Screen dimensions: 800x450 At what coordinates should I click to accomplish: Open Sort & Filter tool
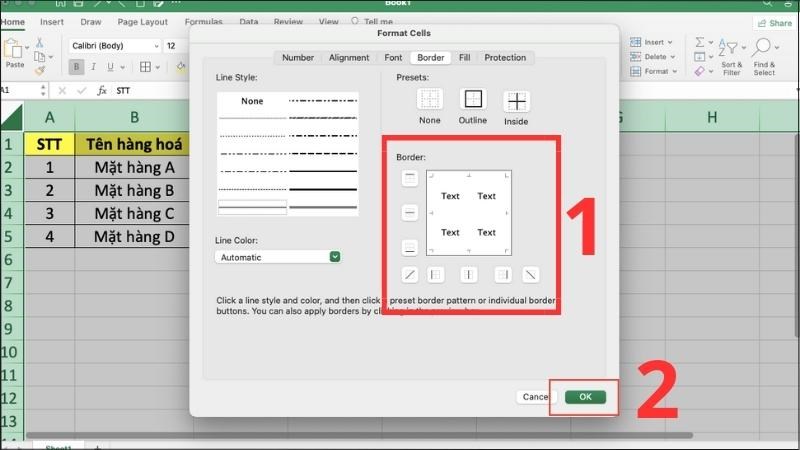[732, 57]
